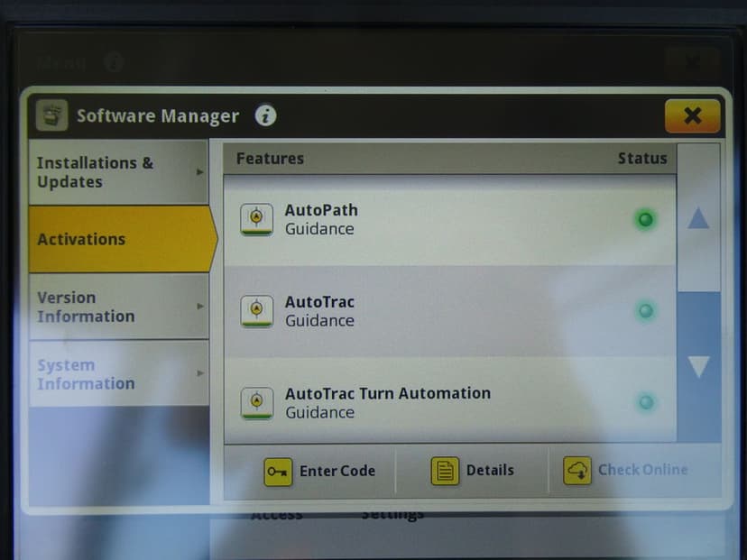Select the AutoPath feature row

tap(449, 220)
